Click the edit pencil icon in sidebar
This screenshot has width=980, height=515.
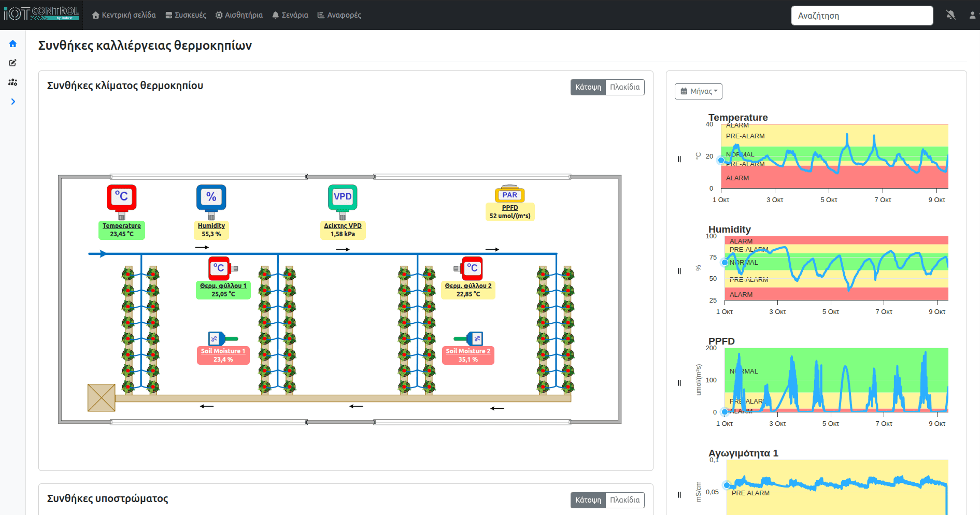[x=13, y=63]
